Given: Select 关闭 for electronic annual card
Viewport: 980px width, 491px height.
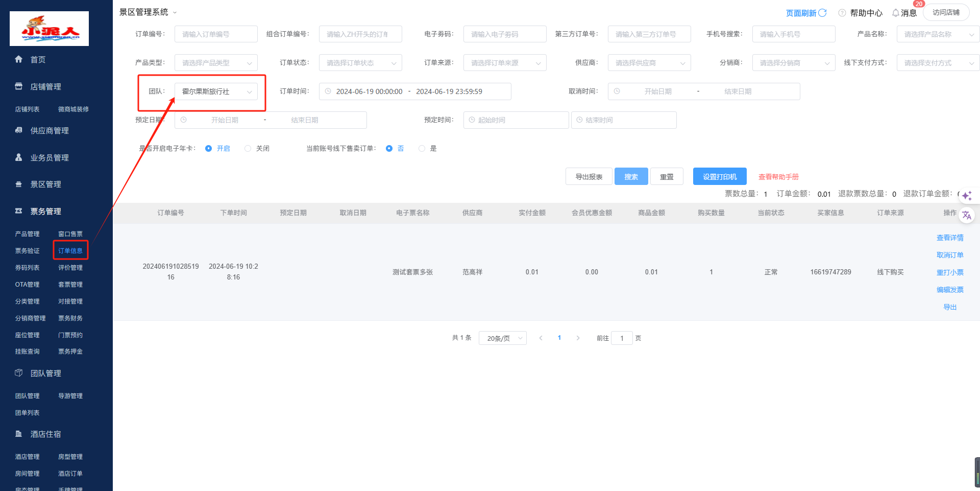Looking at the screenshot, I should [x=248, y=149].
